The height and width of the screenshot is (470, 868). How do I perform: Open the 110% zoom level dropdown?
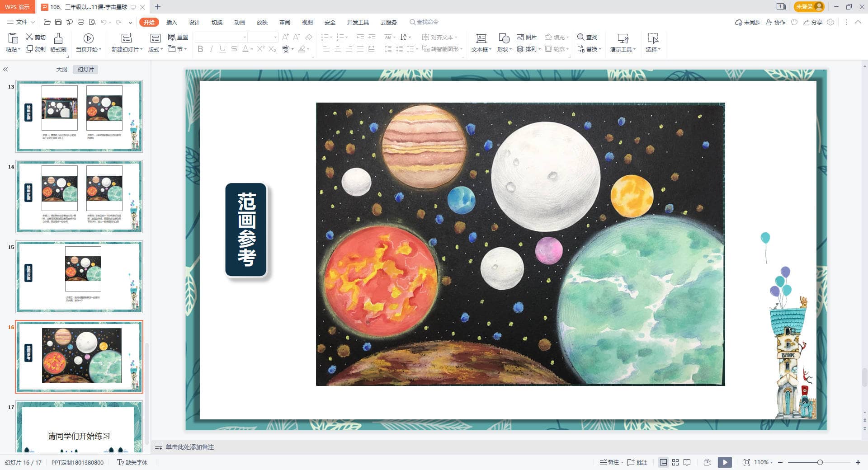764,462
